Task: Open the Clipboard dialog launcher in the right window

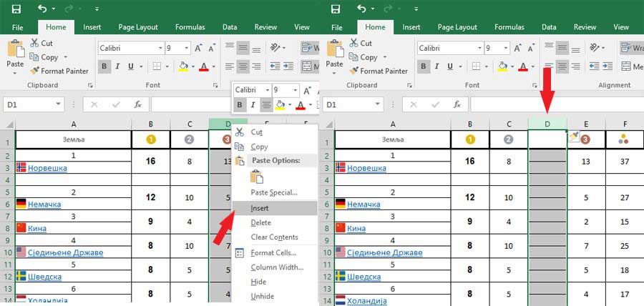Action: (x=409, y=85)
